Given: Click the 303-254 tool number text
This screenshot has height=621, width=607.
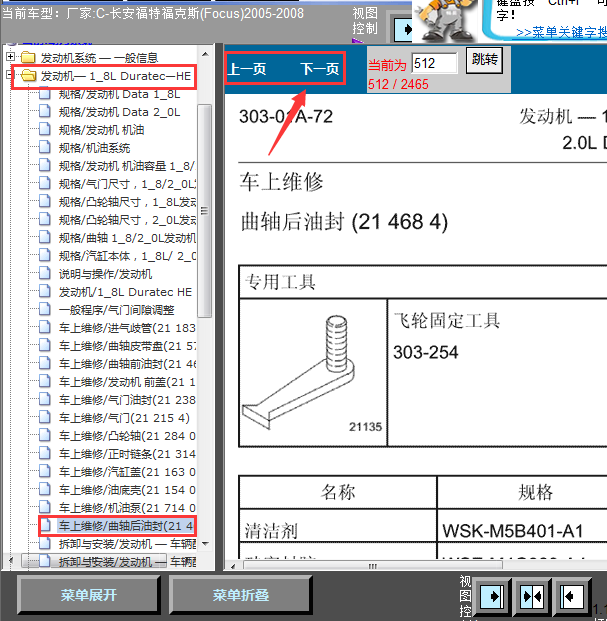Looking at the screenshot, I should click(x=426, y=352).
